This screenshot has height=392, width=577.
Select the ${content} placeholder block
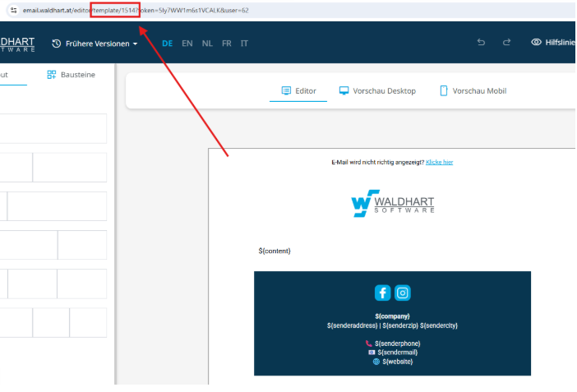pos(275,251)
